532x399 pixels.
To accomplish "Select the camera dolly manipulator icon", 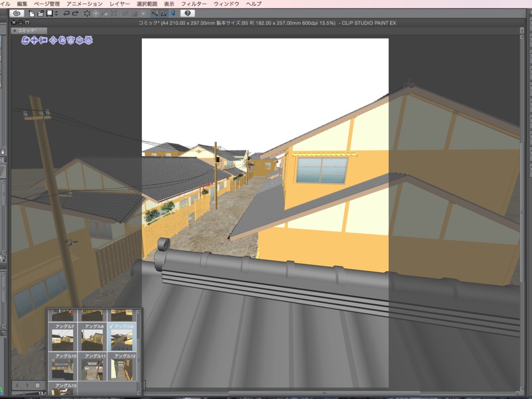I will click(x=43, y=41).
